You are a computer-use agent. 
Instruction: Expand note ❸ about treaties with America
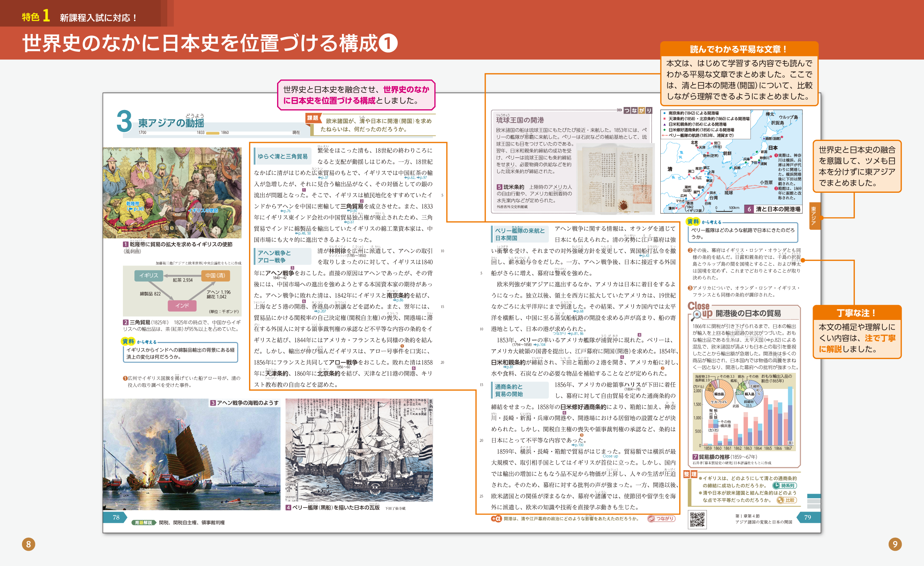point(691,288)
